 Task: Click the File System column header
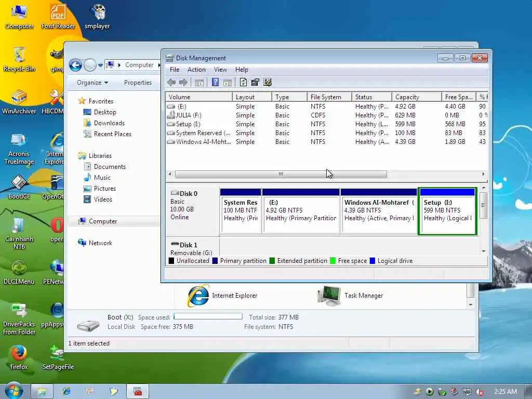click(329, 97)
